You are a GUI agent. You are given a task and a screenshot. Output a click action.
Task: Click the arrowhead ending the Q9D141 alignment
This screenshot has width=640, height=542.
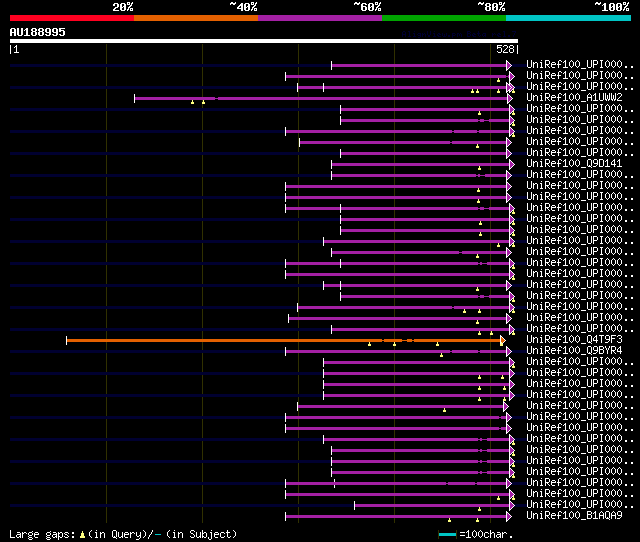click(512, 164)
